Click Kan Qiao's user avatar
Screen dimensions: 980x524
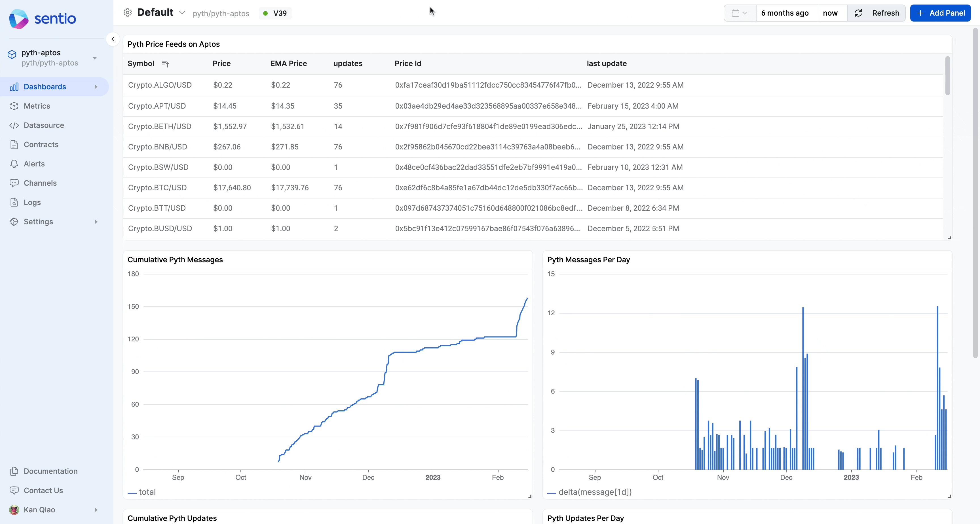[14, 510]
